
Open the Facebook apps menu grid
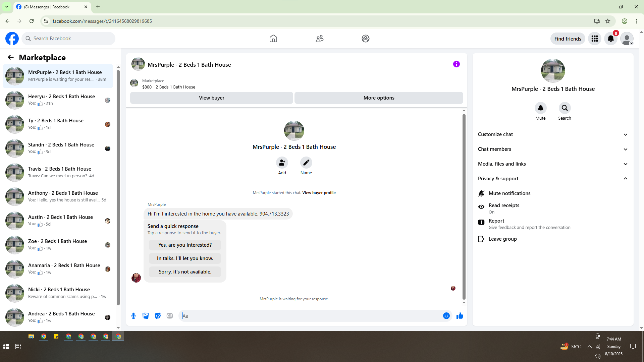click(x=595, y=39)
